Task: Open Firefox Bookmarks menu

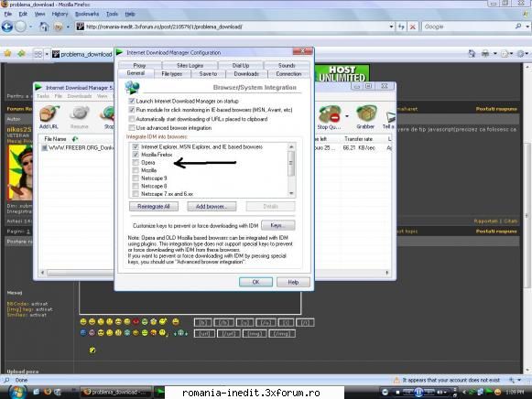Action: (x=87, y=14)
